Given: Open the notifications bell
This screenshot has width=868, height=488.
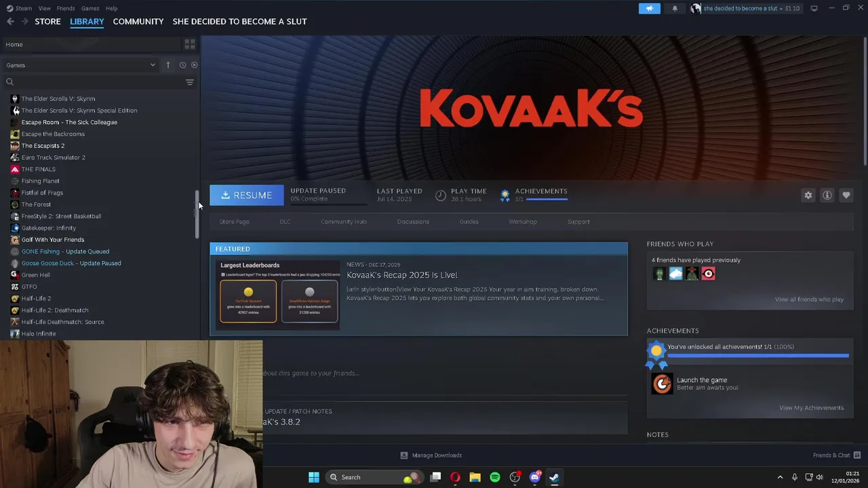Looking at the screenshot, I should tap(675, 8).
